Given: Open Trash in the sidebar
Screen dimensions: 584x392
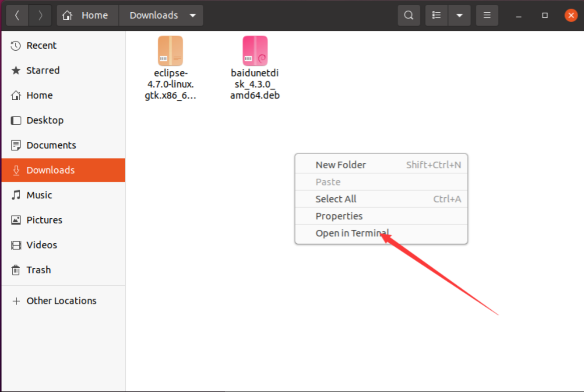Looking at the screenshot, I should 63,270.
